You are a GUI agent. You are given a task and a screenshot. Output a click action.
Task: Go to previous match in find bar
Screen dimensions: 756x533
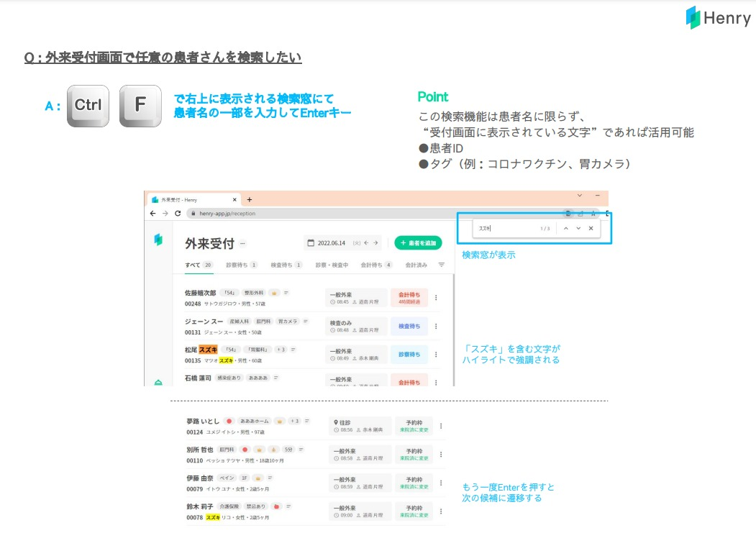(566, 229)
